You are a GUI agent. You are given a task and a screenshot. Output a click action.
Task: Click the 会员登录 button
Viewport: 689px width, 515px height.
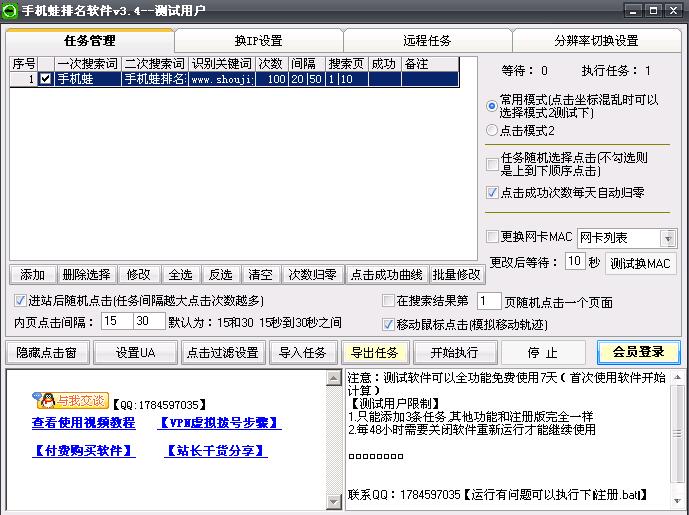638,352
